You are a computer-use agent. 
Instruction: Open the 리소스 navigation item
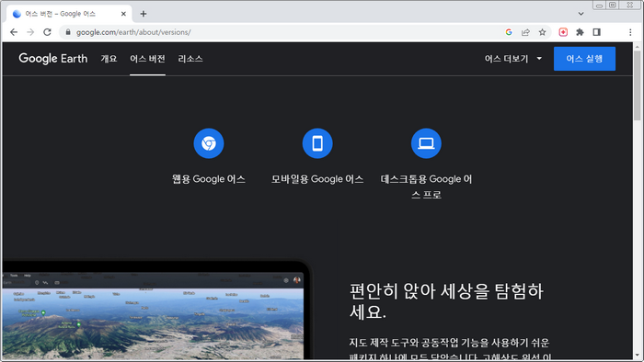tap(190, 59)
